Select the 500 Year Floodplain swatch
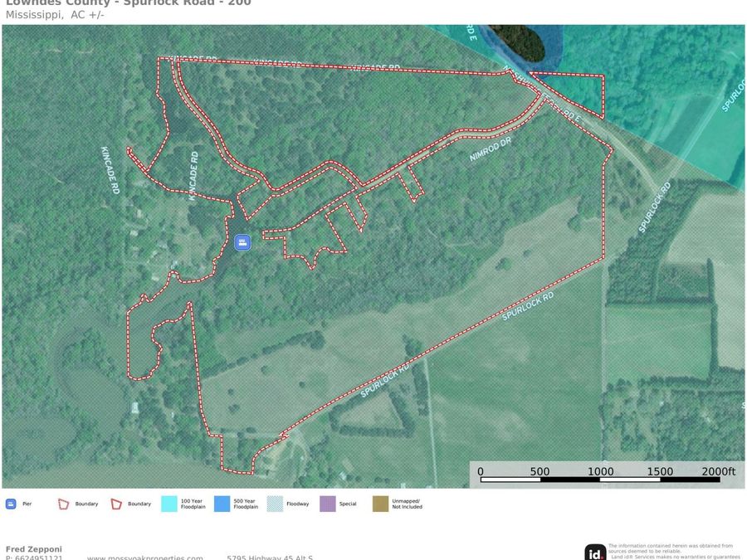747x560 pixels. point(222,504)
